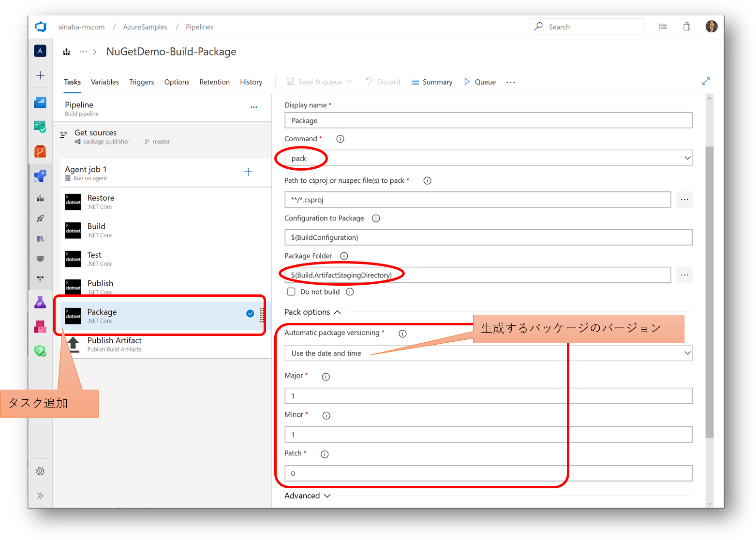
Task: Open Save & queue dropdown arrow
Action: [x=350, y=81]
